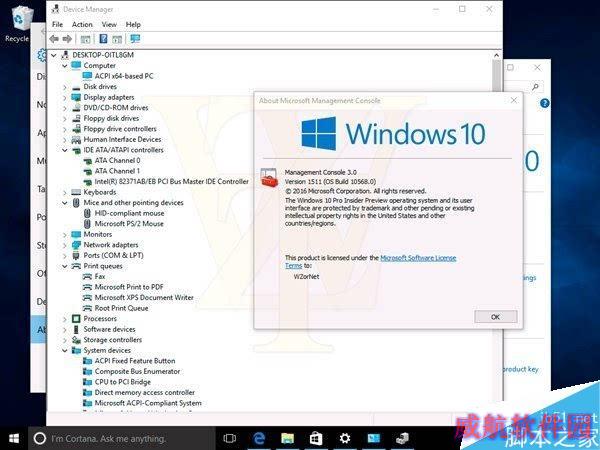600x450 pixels.
Task: Select Direct memory access controller
Action: click(145, 392)
